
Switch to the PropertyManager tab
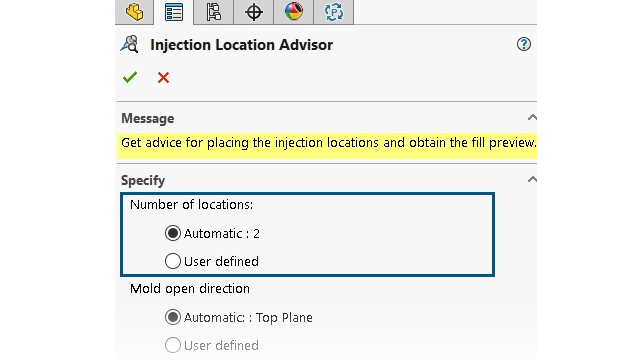click(x=173, y=12)
